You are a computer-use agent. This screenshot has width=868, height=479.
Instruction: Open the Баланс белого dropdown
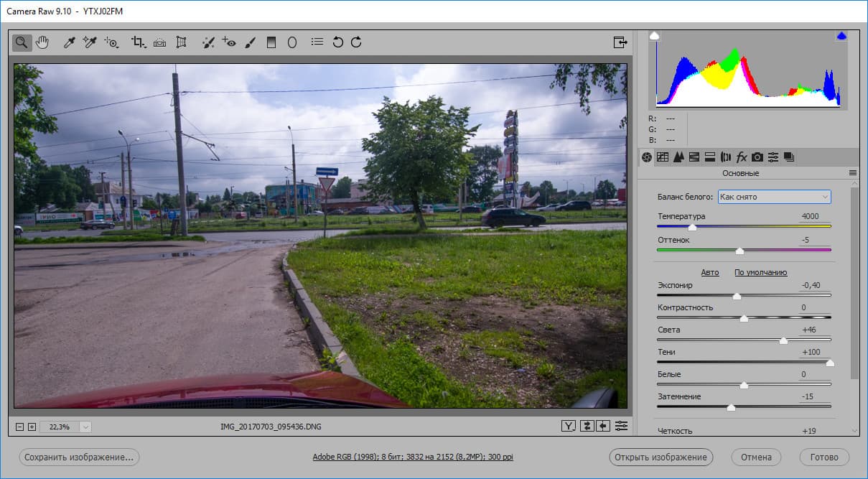pos(774,197)
